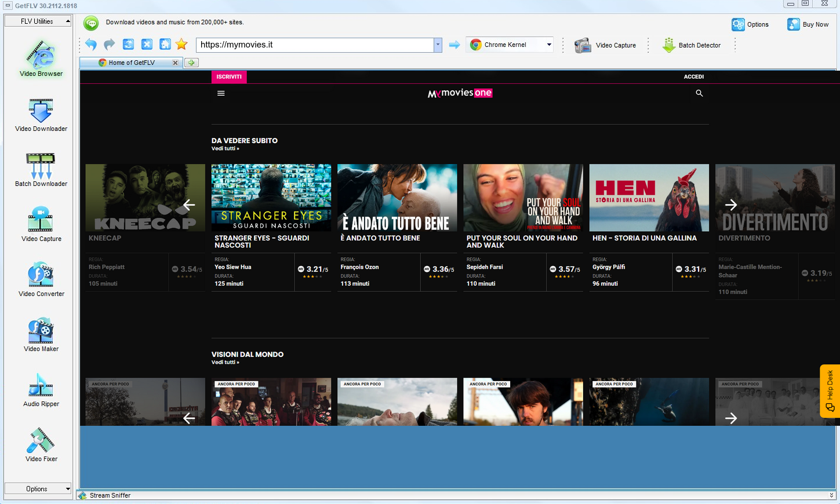Click Vedi tutti under Visioni Dal Mondo
Screen dimensions: 840x504
[x=225, y=362]
